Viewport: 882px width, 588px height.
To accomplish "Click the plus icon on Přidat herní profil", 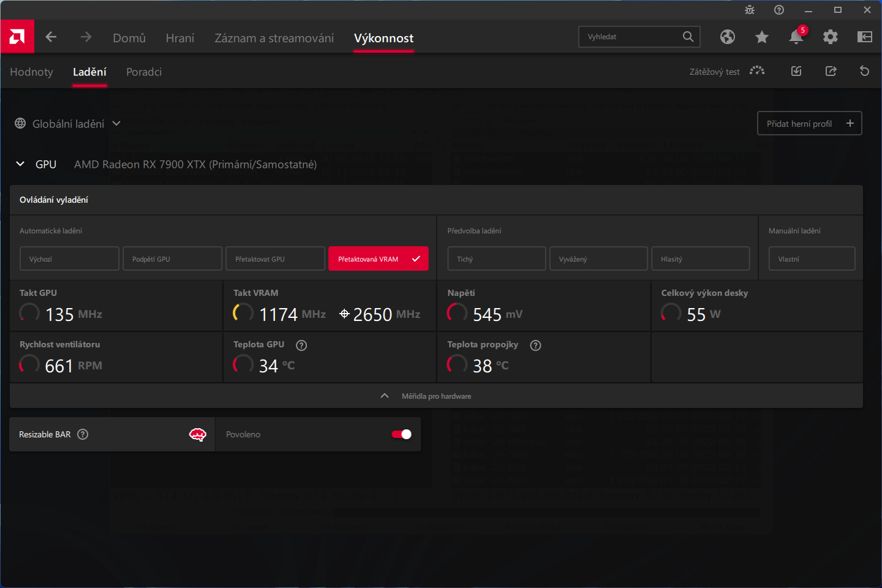I will 850,123.
